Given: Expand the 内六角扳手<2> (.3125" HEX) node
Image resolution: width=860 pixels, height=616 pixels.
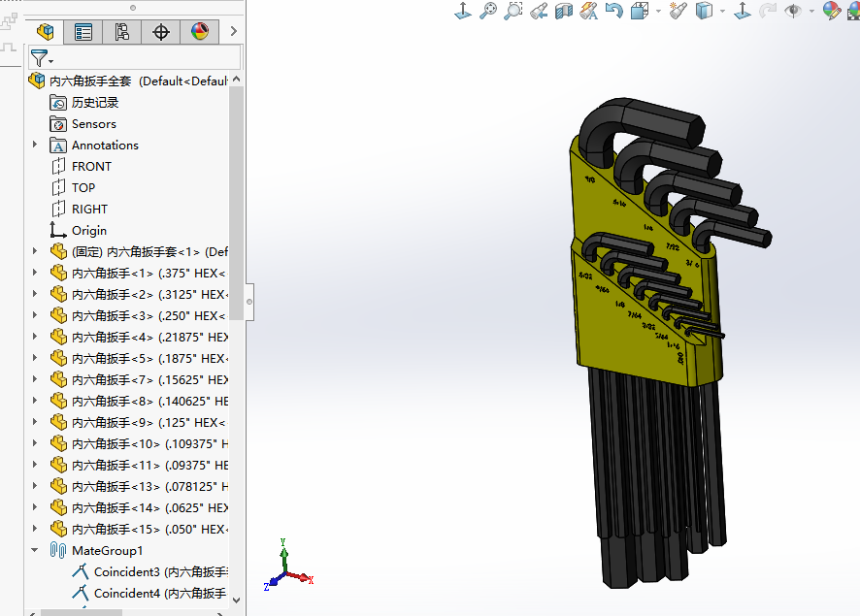Looking at the screenshot, I should tap(35, 294).
